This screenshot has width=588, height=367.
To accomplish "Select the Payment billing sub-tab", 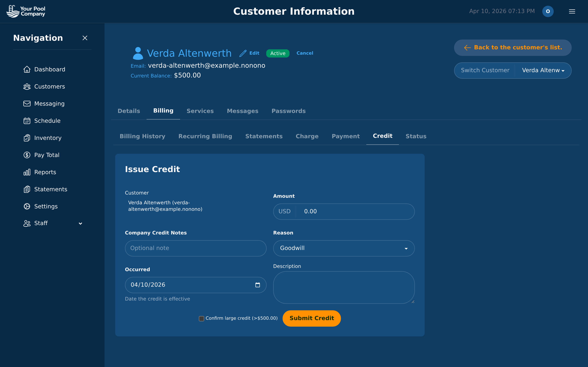I will [x=345, y=136].
